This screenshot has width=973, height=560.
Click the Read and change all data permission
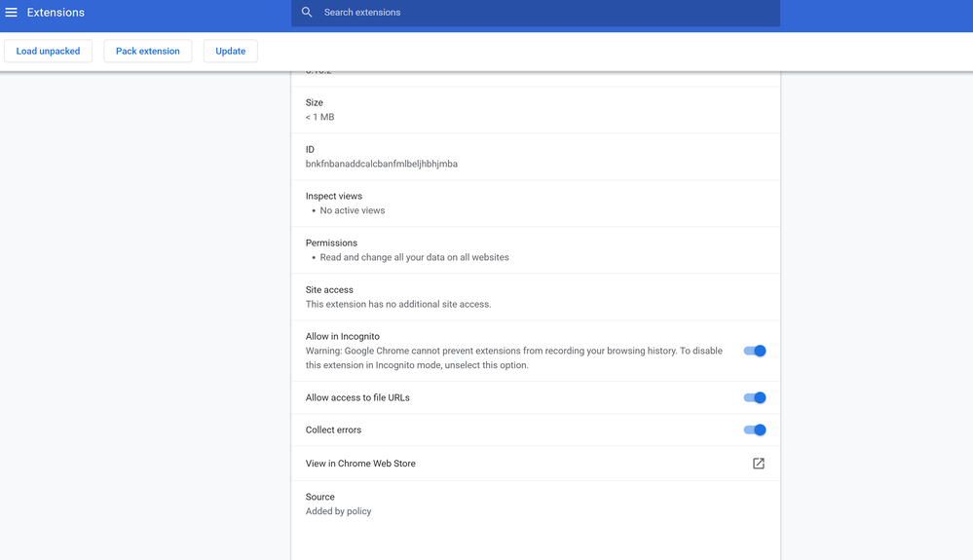414,257
